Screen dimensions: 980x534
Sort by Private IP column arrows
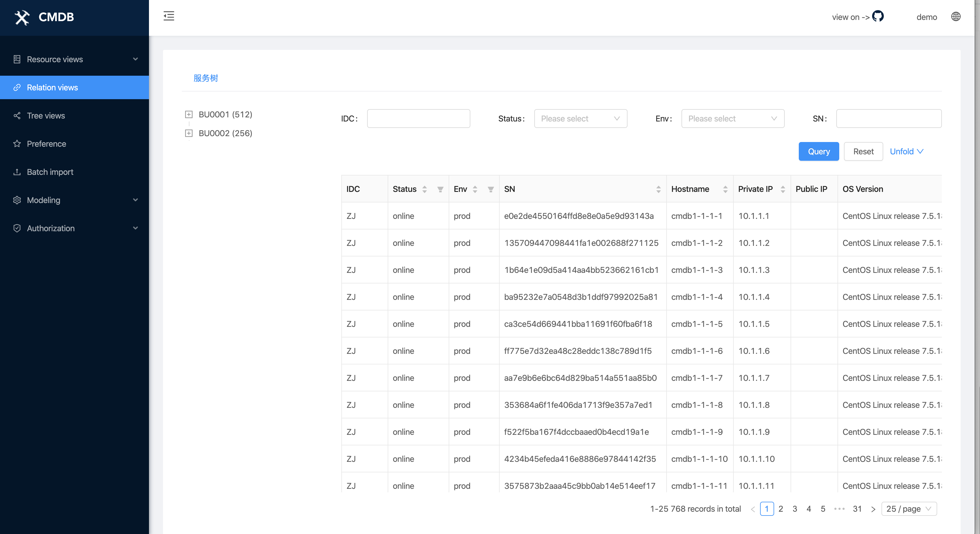point(783,189)
